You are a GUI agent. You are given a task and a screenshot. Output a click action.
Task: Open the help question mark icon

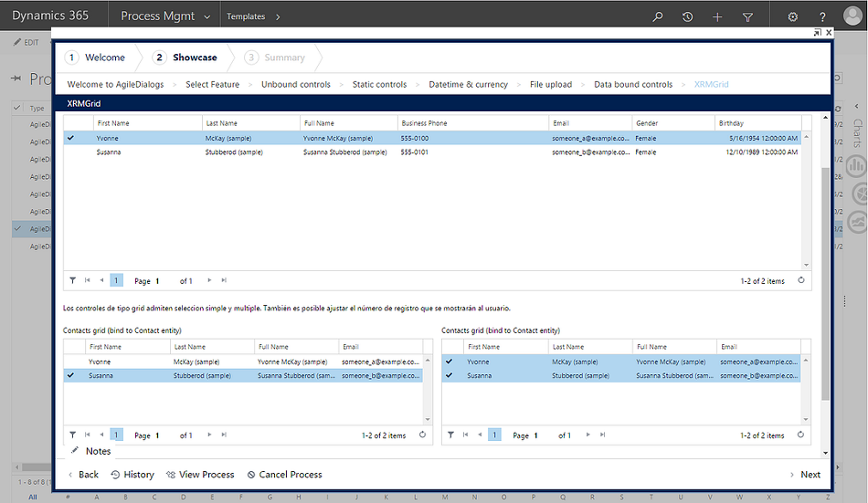[x=822, y=16]
